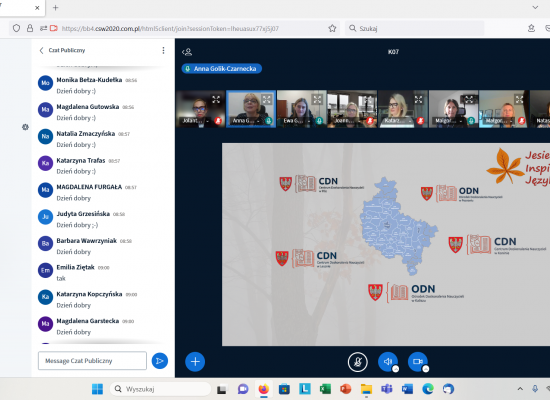Toggle the webcam sharing button
The width and height of the screenshot is (550, 400).
(418, 362)
